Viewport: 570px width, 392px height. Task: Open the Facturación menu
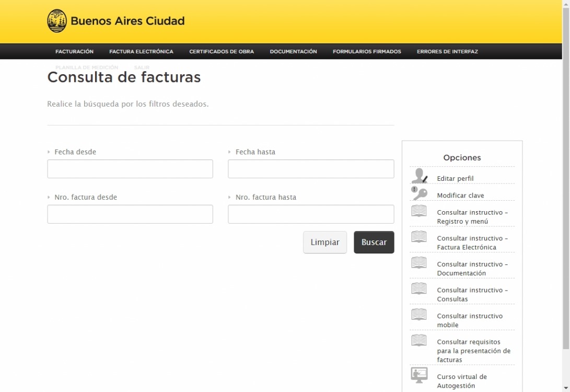(x=74, y=52)
